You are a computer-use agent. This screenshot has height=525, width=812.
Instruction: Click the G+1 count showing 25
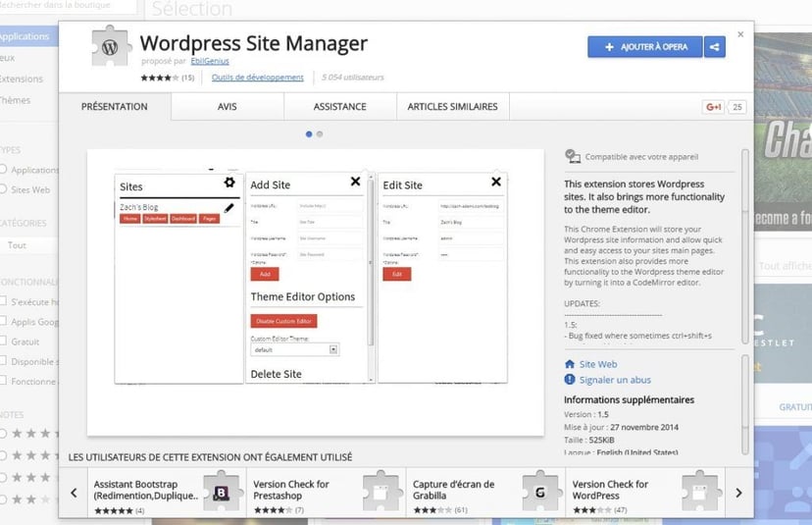pos(737,107)
